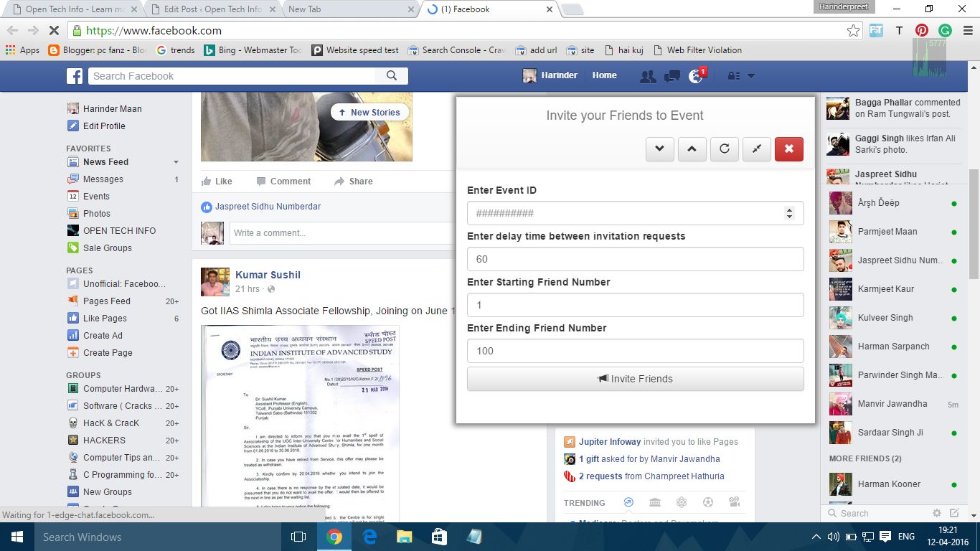
Task: Click the chat sidebar Search box
Action: 875,513
